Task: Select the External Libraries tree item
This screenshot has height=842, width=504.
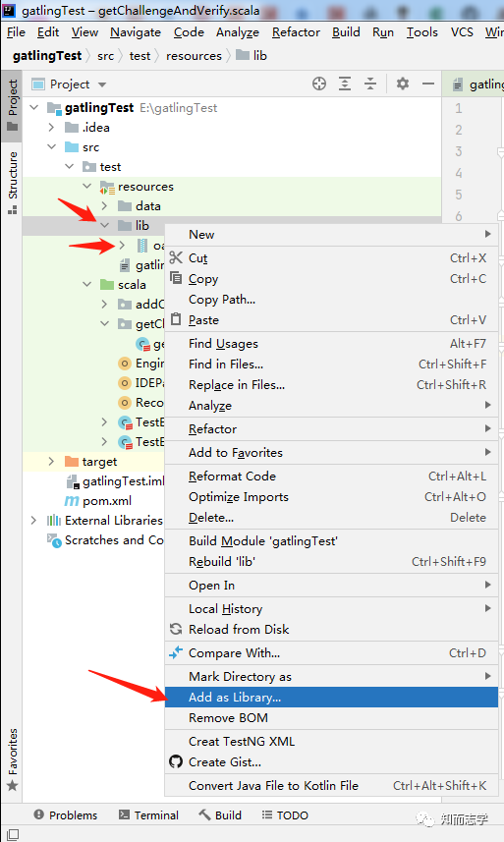Action: point(113,521)
